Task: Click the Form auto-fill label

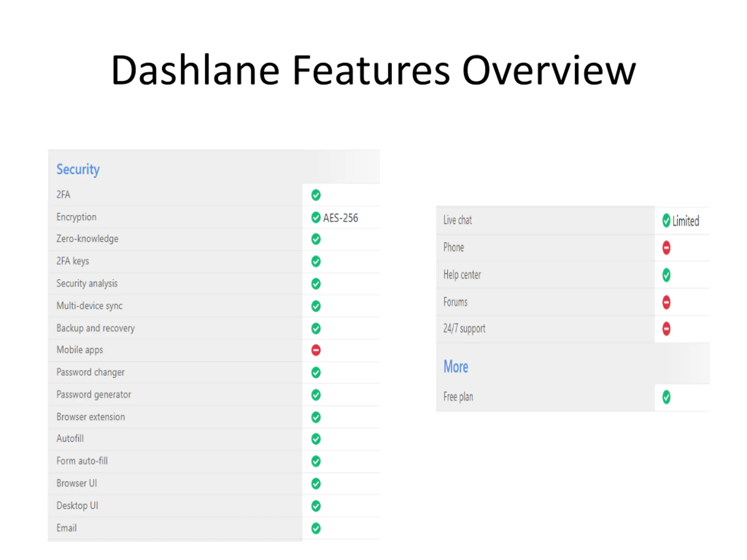Action: [82, 461]
